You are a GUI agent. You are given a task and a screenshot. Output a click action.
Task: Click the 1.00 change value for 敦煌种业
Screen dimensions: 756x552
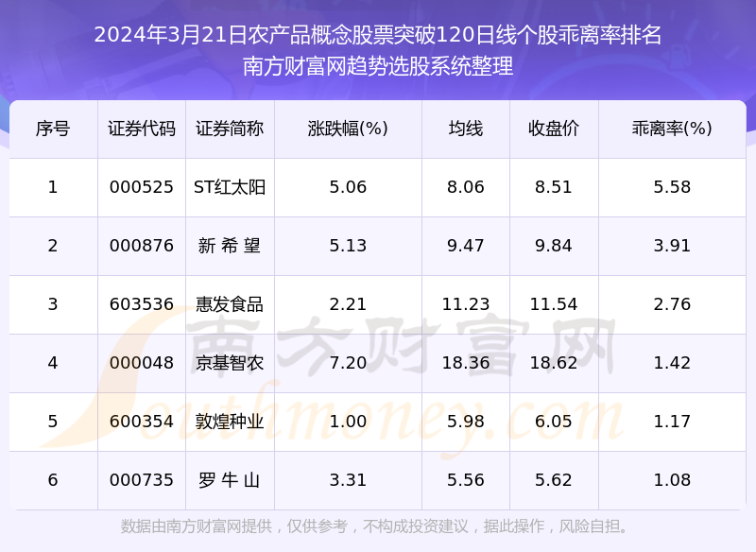point(348,422)
